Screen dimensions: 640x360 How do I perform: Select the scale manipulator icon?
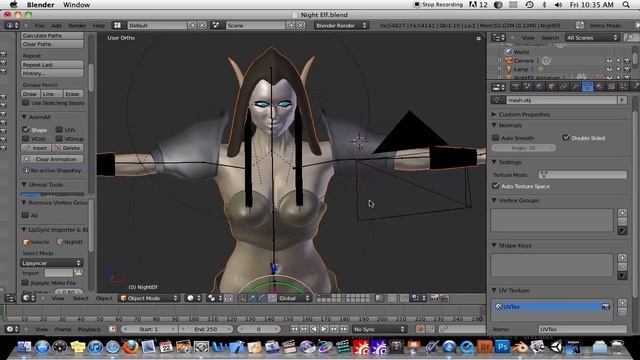click(272, 298)
